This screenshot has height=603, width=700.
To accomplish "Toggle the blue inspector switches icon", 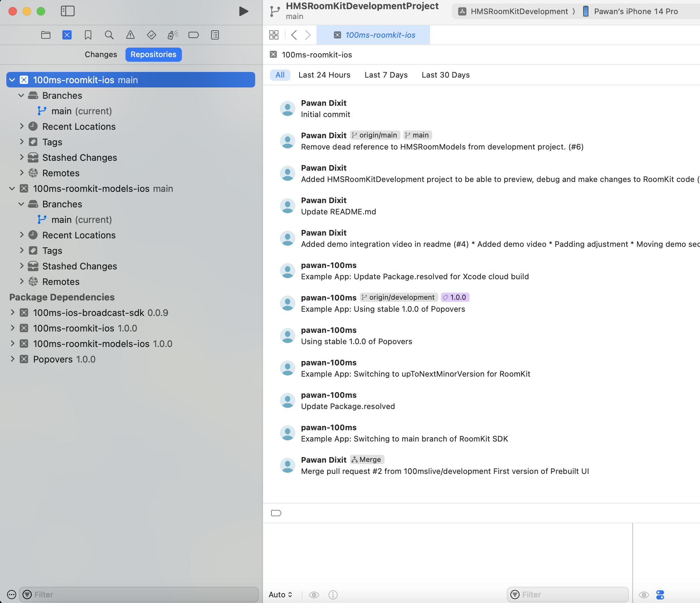I will tap(660, 595).
